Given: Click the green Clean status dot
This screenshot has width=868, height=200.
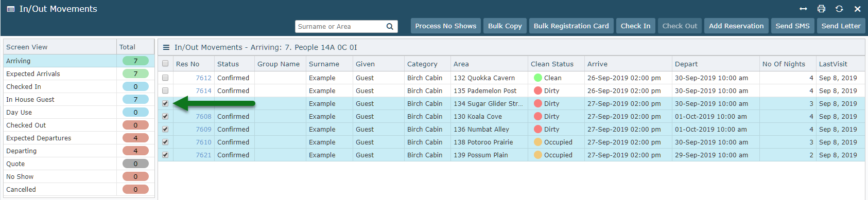Looking at the screenshot, I should [x=538, y=78].
